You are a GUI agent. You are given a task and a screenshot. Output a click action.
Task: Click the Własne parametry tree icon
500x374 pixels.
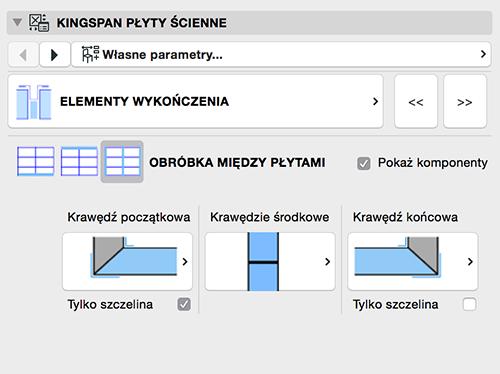[90, 54]
